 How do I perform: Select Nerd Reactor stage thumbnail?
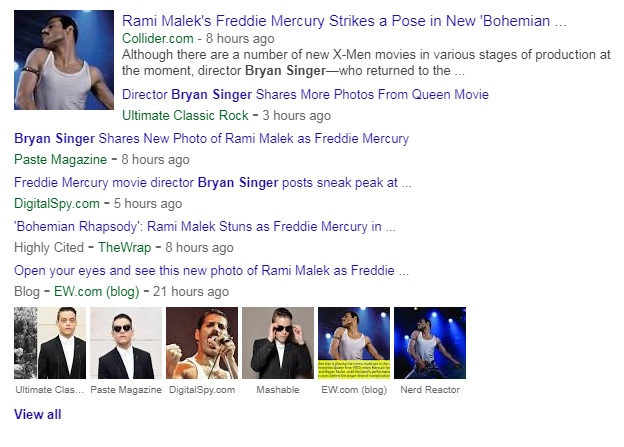(430, 342)
